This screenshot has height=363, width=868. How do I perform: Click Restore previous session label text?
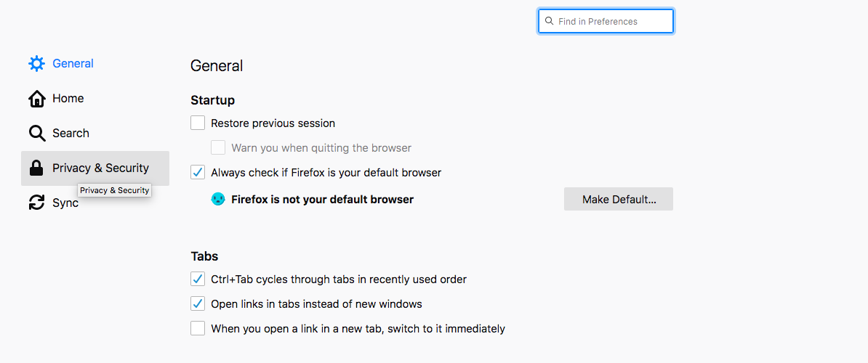pos(273,123)
